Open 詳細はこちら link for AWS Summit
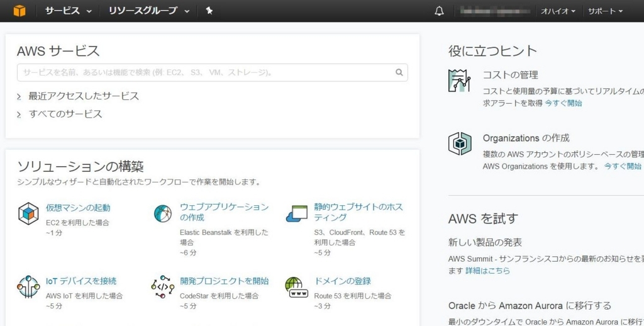The width and height of the screenshot is (644, 326). (x=487, y=271)
